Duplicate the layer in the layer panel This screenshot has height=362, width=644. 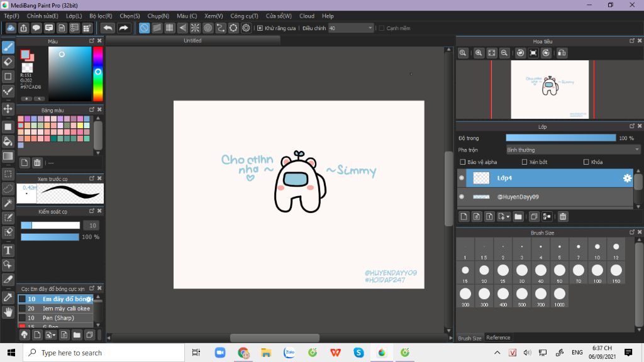coord(533,216)
